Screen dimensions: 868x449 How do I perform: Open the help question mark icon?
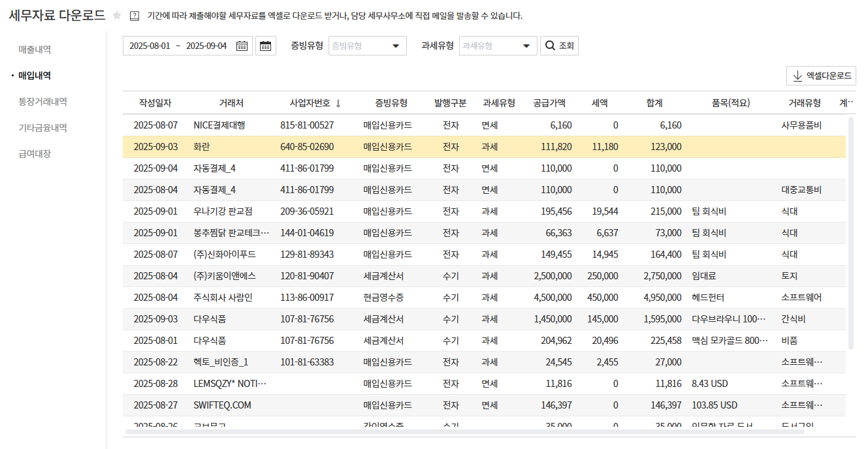click(135, 16)
